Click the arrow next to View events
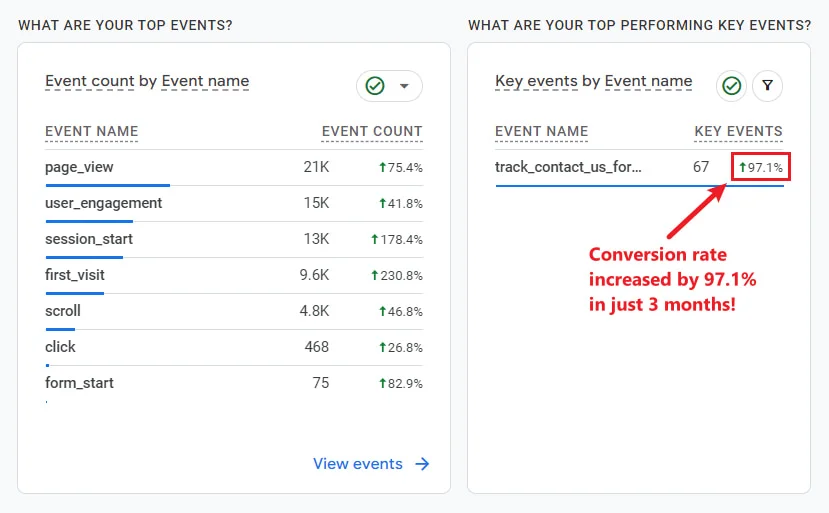The width and height of the screenshot is (829, 513). click(x=422, y=464)
